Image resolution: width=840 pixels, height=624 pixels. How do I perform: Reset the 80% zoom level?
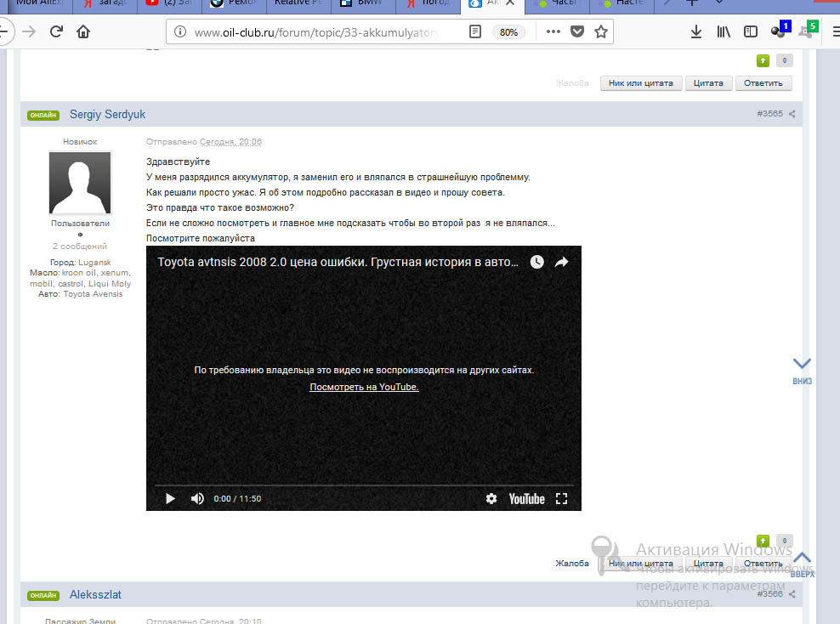508,32
